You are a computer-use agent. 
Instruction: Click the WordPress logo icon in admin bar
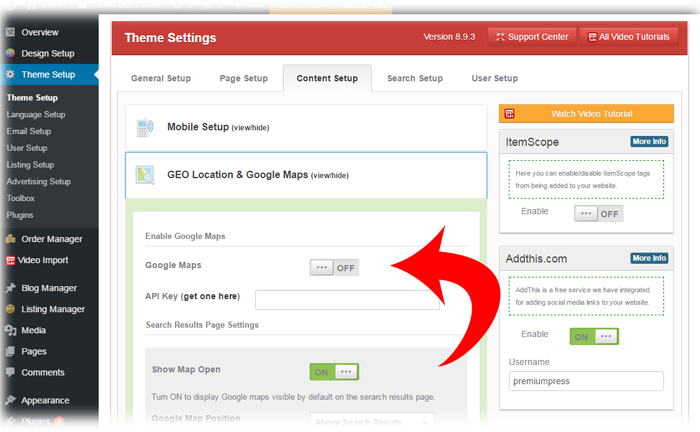11,6
